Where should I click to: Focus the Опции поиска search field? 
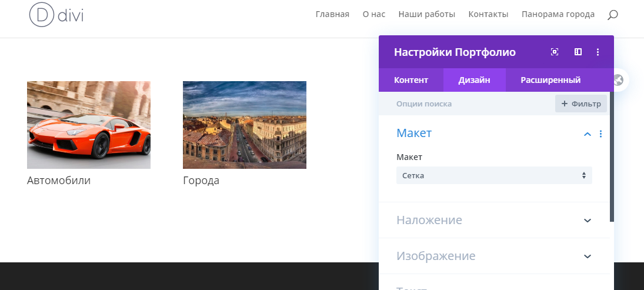pyautogui.click(x=466, y=104)
